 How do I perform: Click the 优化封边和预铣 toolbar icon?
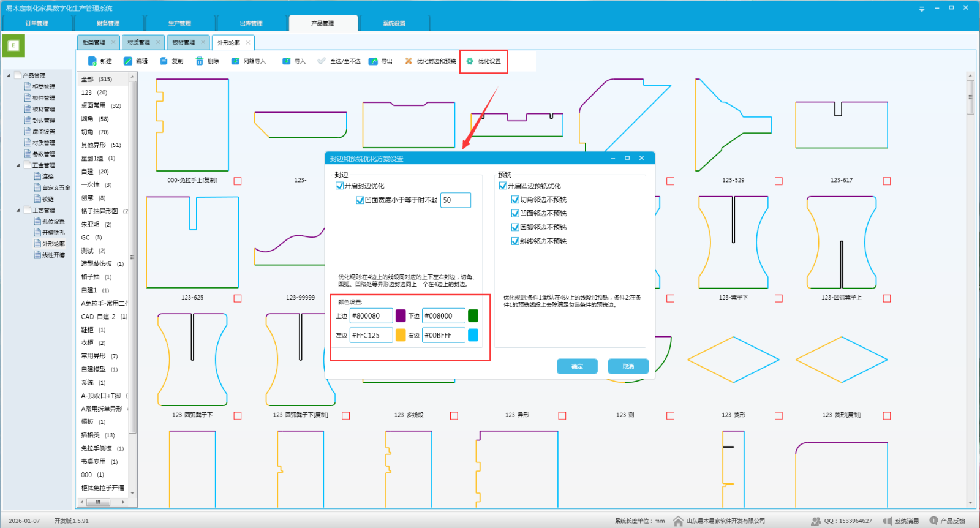[409, 61]
